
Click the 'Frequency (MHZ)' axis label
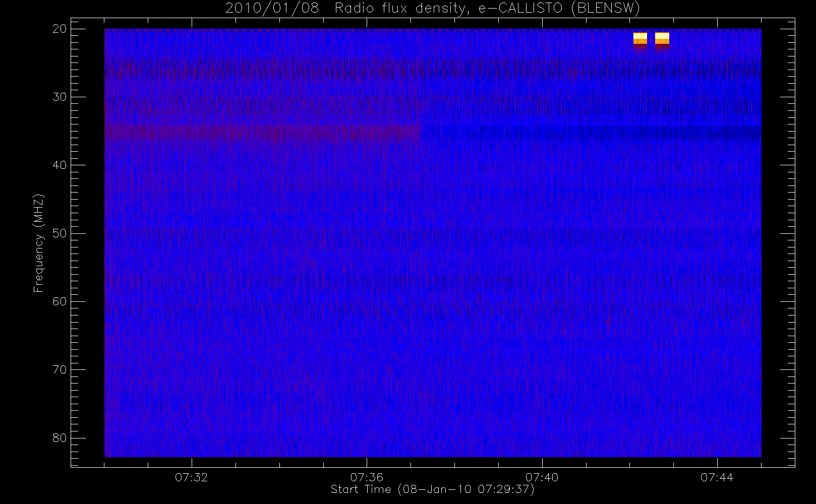pos(38,243)
